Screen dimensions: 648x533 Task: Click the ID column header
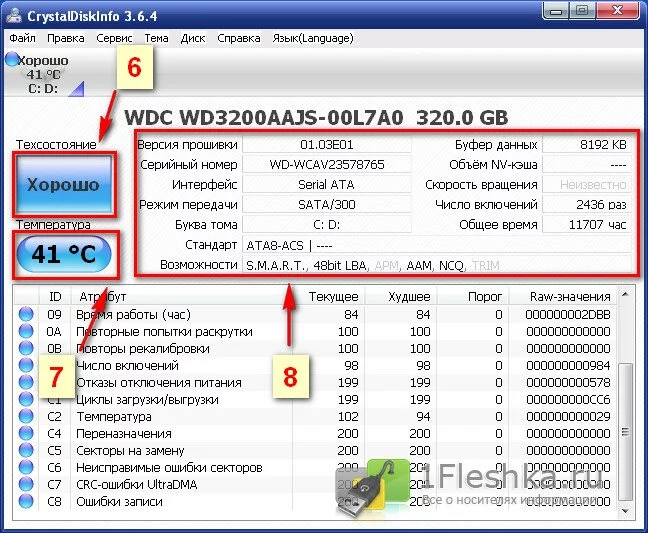click(x=55, y=296)
